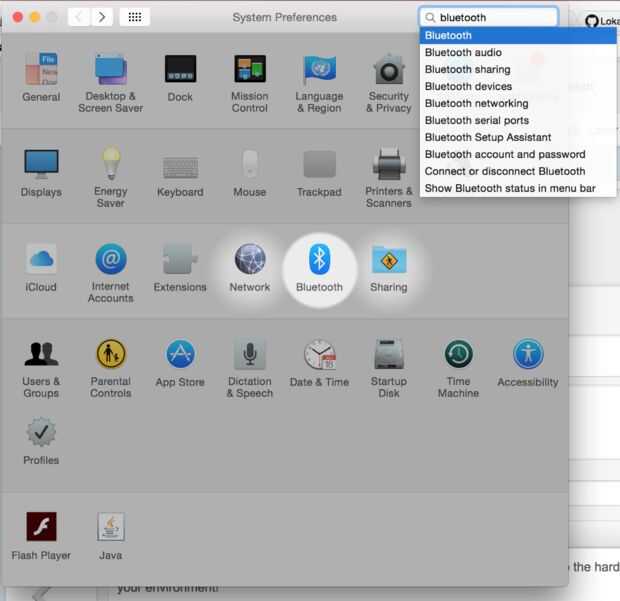Open Users & Groups preferences
620x601 pixels.
[42, 368]
